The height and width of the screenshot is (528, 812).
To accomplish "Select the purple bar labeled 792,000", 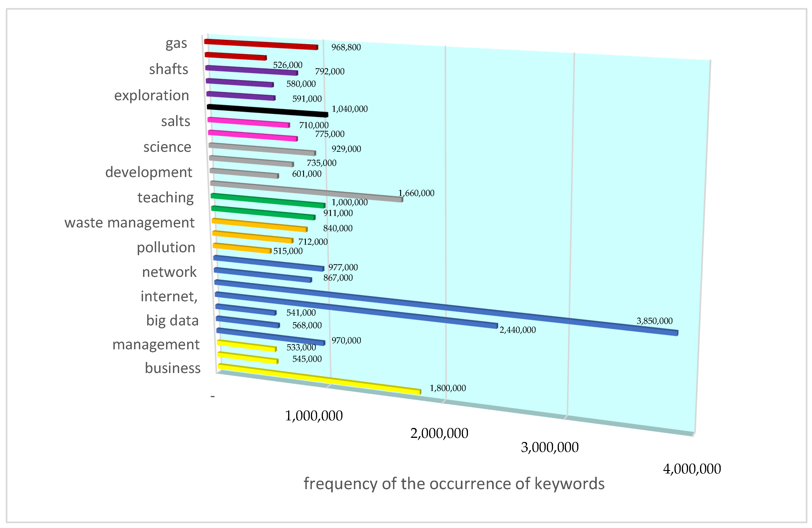I will pyautogui.click(x=251, y=70).
